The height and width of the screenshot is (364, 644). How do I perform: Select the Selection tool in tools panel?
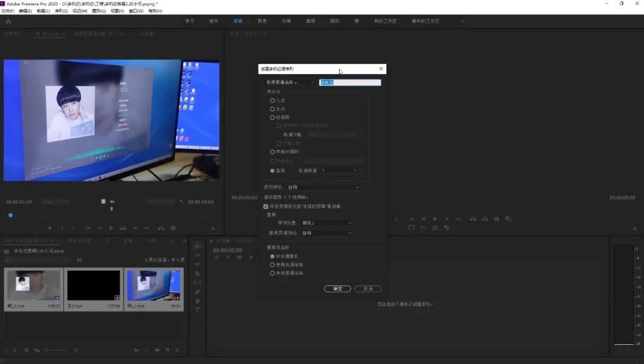(197, 246)
